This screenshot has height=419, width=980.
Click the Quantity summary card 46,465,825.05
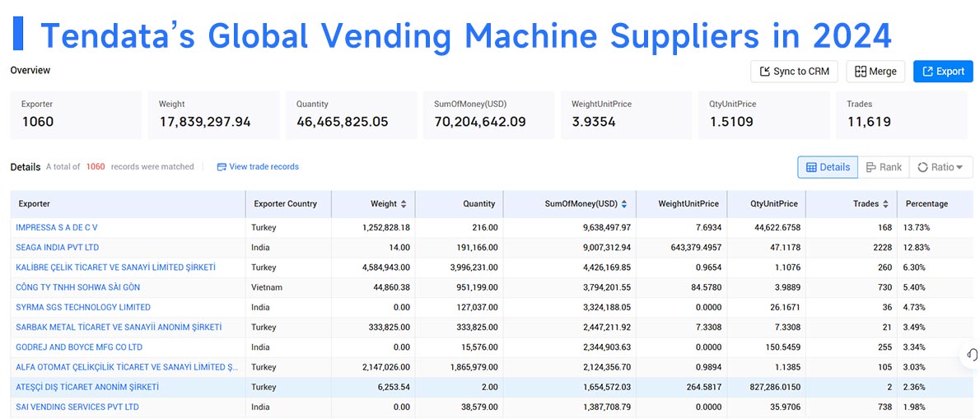[x=352, y=115]
